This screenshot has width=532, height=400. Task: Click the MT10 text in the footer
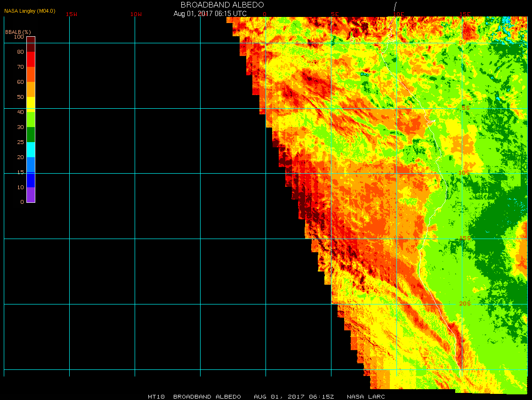tap(156, 397)
